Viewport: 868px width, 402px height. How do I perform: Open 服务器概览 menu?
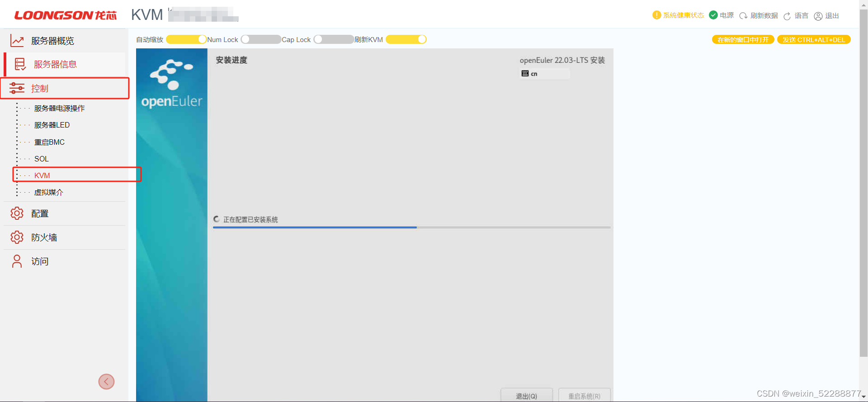[65, 41]
